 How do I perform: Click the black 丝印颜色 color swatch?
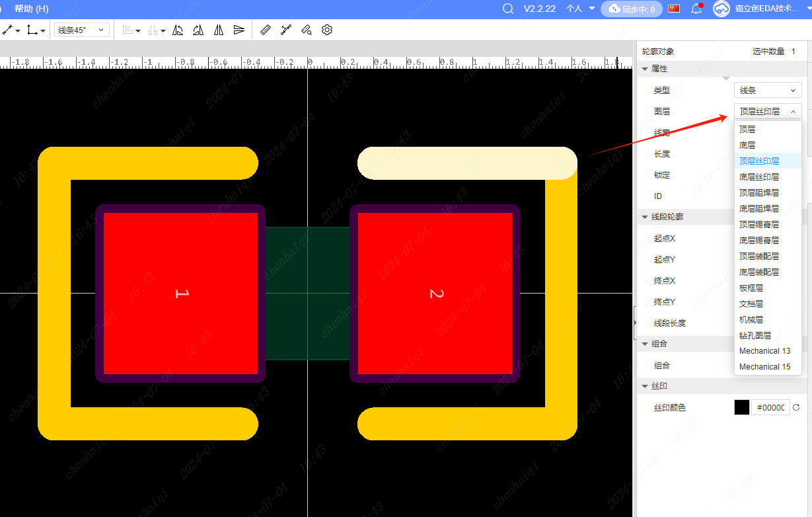[x=742, y=407]
